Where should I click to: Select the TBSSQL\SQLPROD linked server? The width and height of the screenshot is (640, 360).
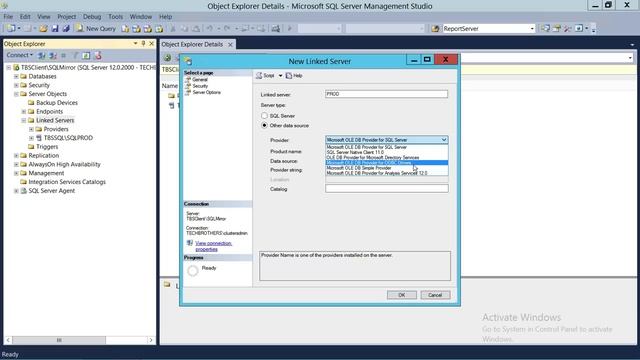click(x=68, y=138)
